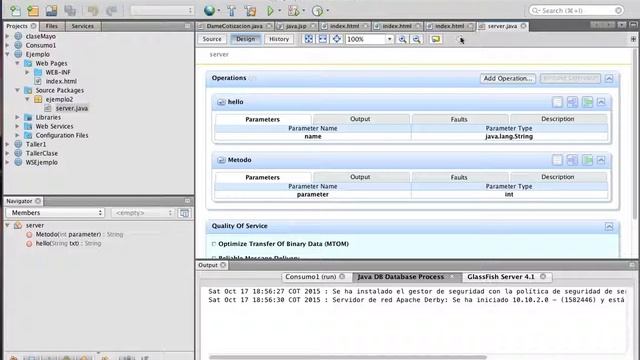Click the yellow icon right of zoom buttons
Image resolution: width=640 pixels, height=360 pixels.
(x=436, y=39)
